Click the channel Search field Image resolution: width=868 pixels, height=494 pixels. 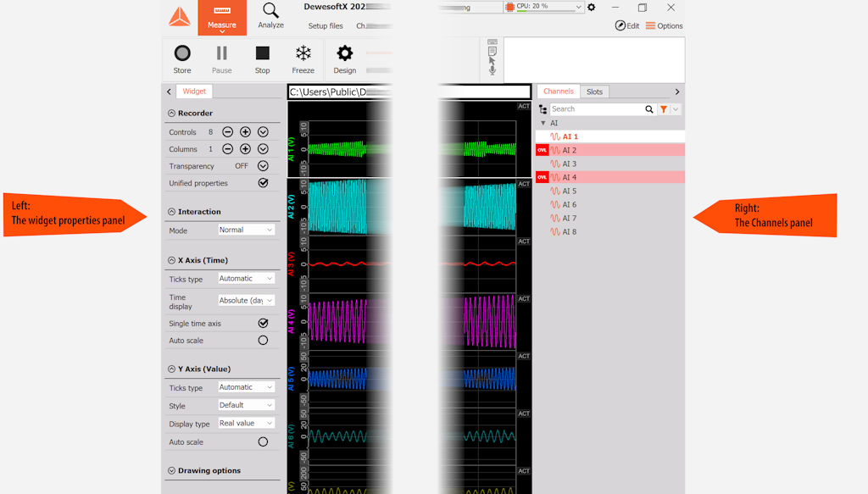pos(596,109)
